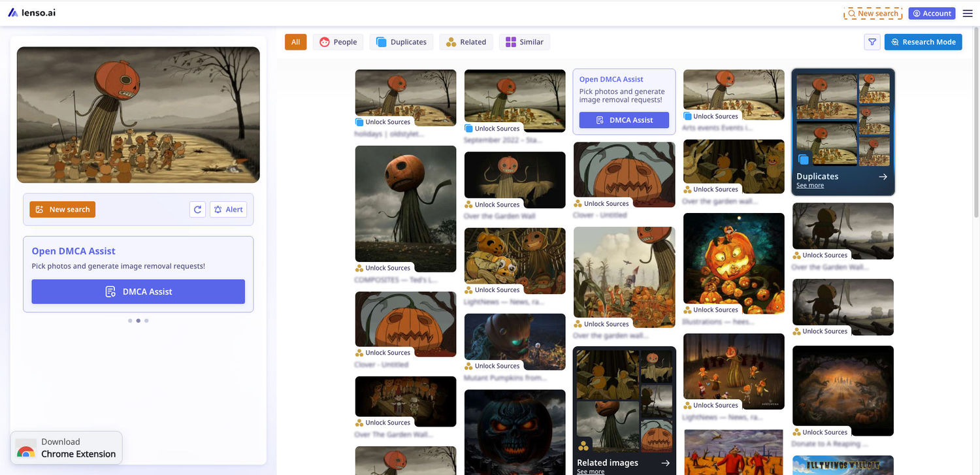
Task: Click the third carousel dot under DMCA panel
Action: click(x=146, y=321)
